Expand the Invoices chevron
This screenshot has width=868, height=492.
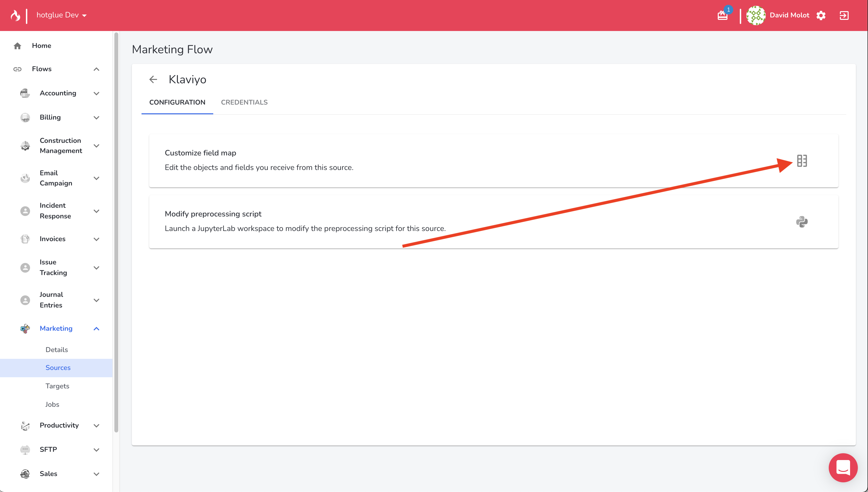(x=96, y=239)
